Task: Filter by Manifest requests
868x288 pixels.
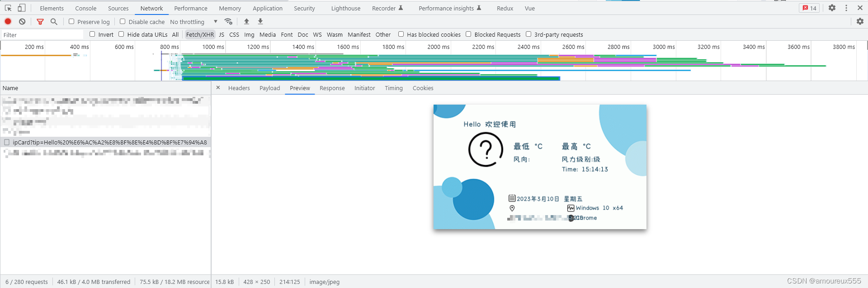Action: [x=359, y=34]
